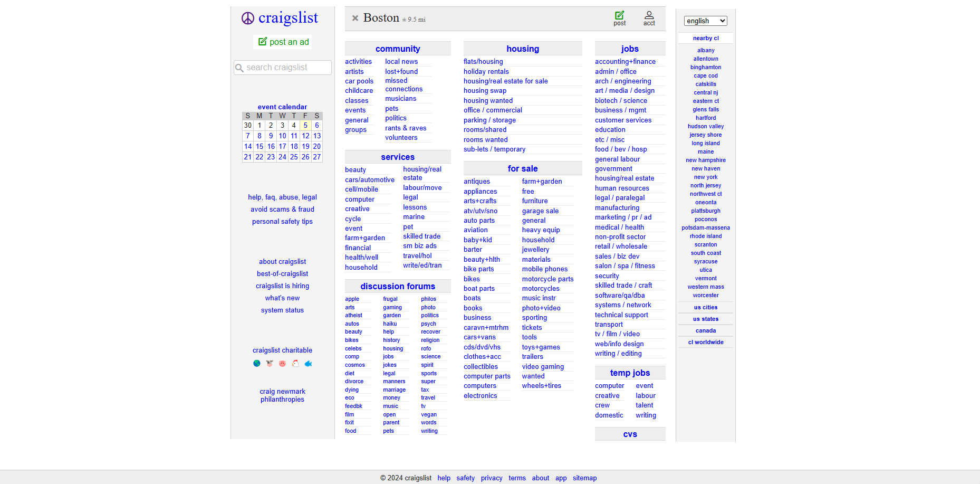Open the best-of-craigslist link
Image resolution: width=980 pixels, height=484 pixels.
(x=282, y=273)
